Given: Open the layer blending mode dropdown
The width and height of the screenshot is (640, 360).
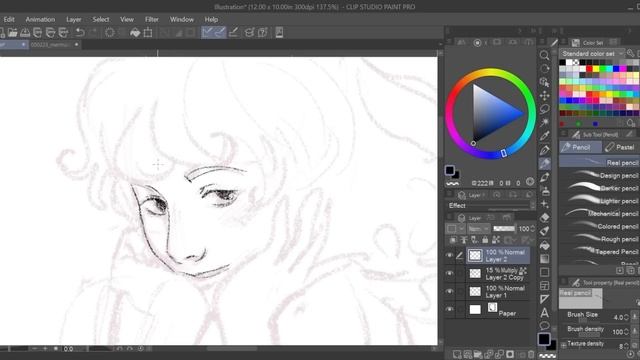Looking at the screenshot, I should pyautogui.click(x=478, y=229).
